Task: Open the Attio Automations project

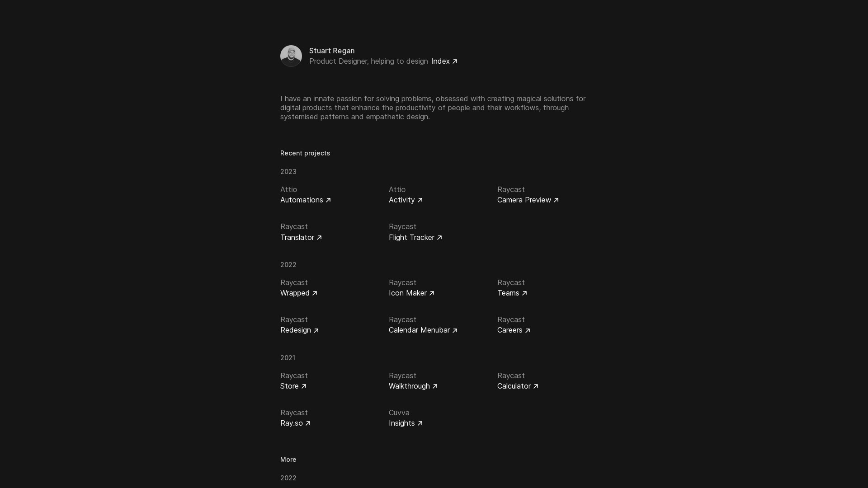Action: (302, 200)
